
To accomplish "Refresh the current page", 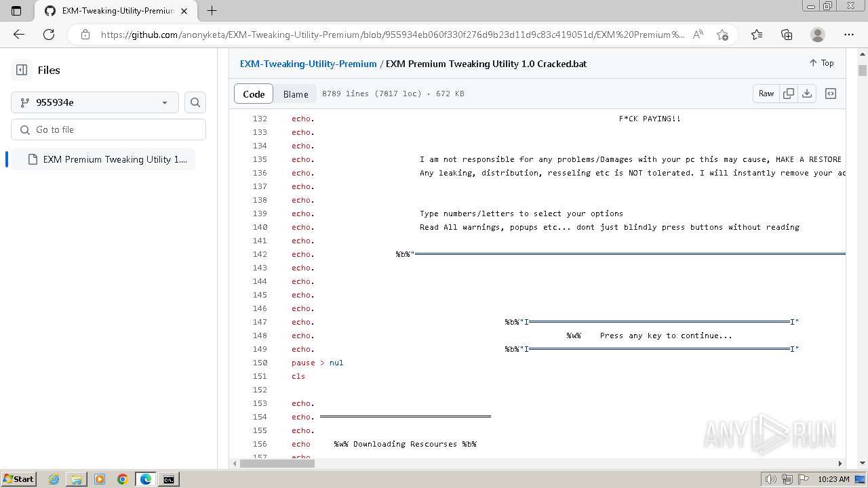I will coord(49,35).
